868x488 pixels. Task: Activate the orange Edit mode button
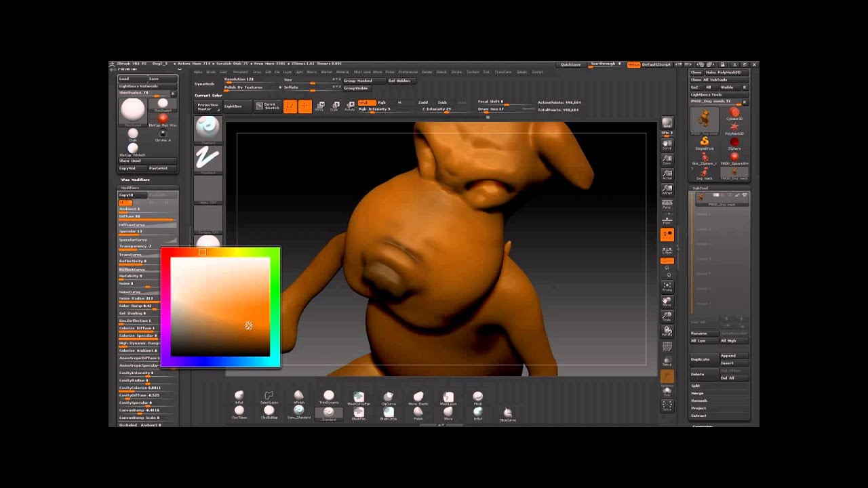coord(290,106)
